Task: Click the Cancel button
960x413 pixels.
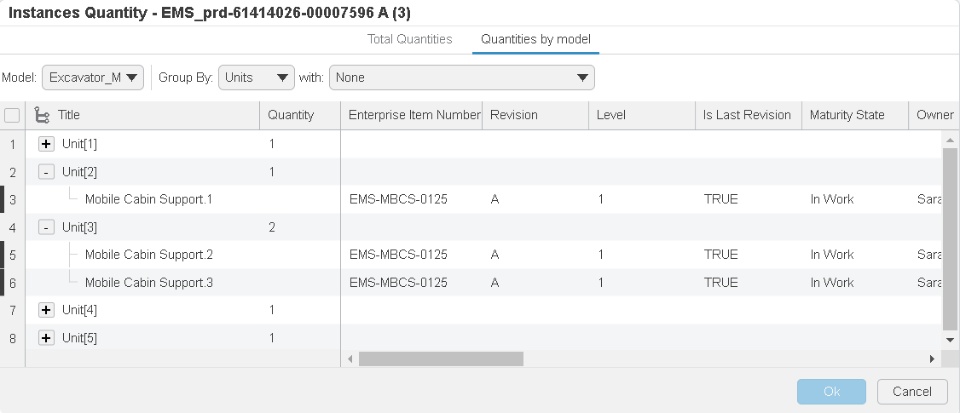Action: [912, 391]
